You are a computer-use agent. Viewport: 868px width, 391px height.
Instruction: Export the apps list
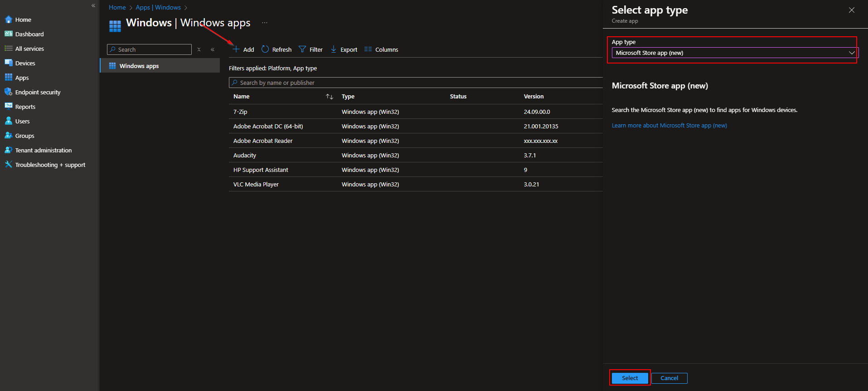click(344, 49)
